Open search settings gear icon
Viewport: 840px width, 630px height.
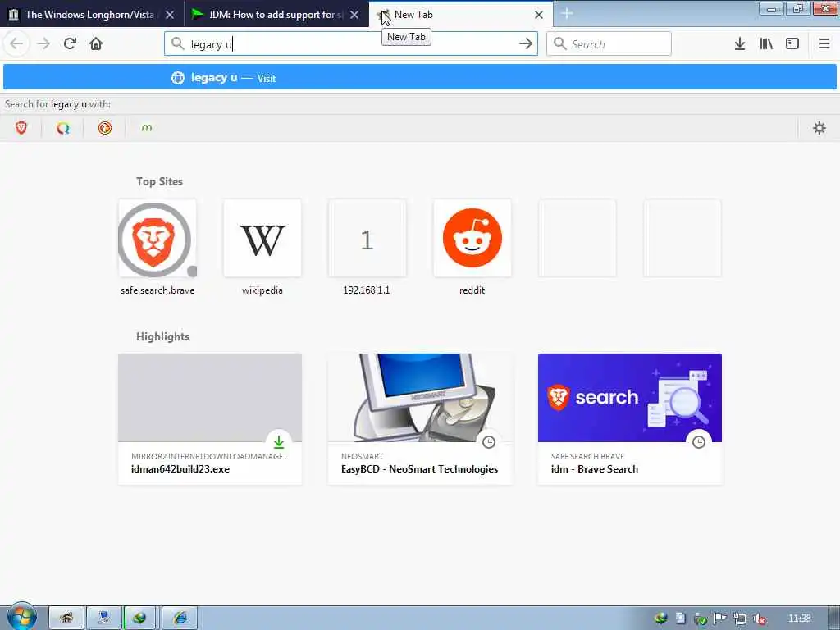pos(819,128)
